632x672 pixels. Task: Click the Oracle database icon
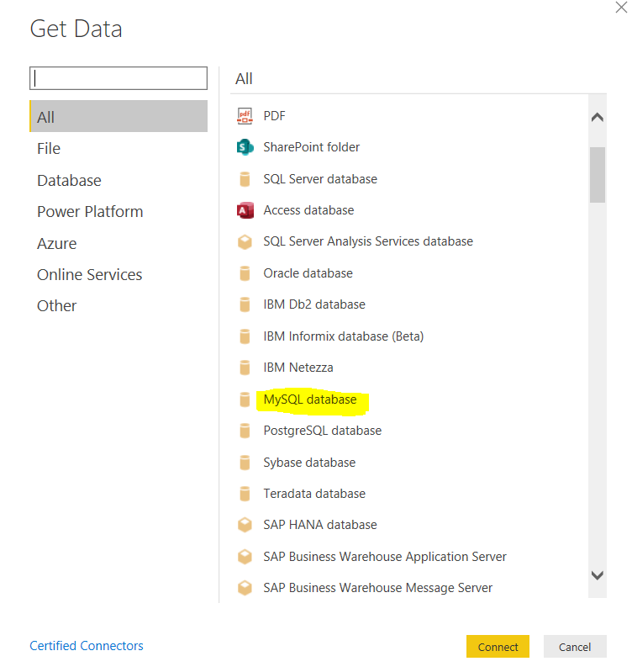[245, 273]
